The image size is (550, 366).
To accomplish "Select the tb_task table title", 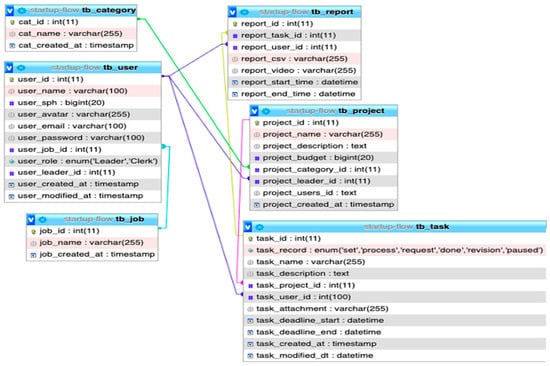I will click(x=432, y=227).
